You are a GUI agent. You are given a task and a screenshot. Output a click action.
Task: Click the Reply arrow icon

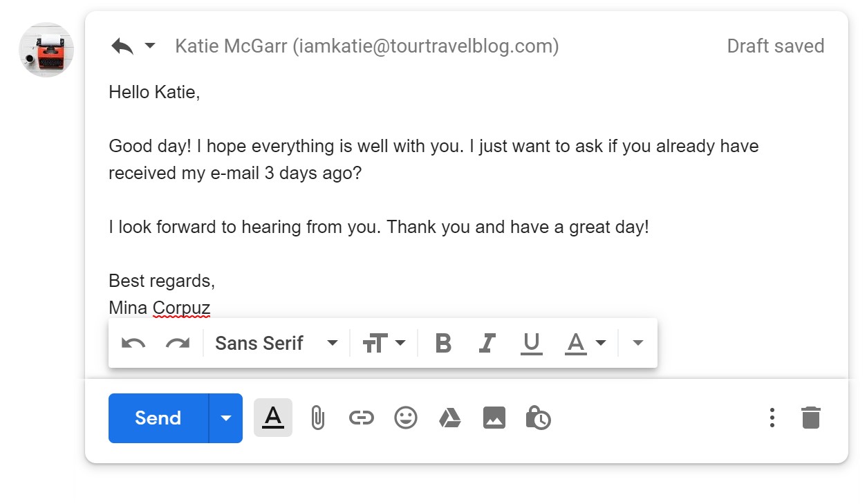(x=122, y=46)
